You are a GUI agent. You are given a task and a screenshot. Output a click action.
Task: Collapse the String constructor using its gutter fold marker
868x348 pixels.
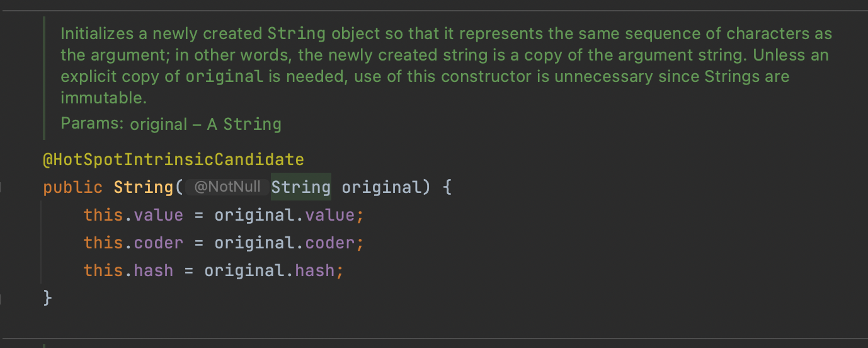[x=2, y=187]
